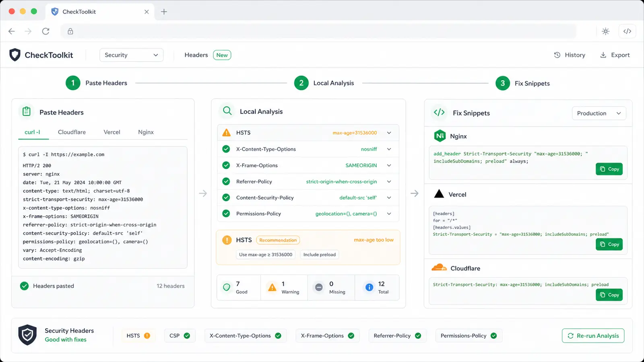This screenshot has height=362, width=644.
Task: Click the Vercel triangle logo
Action: coord(439,194)
